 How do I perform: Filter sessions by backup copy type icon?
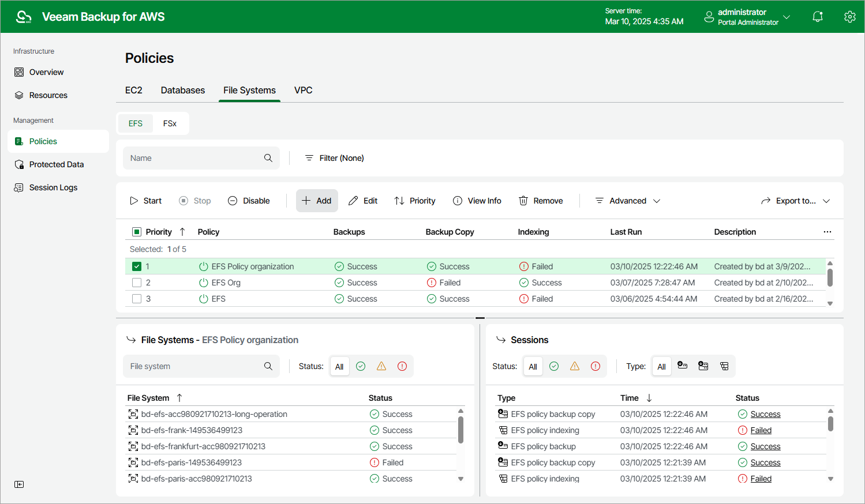(703, 366)
